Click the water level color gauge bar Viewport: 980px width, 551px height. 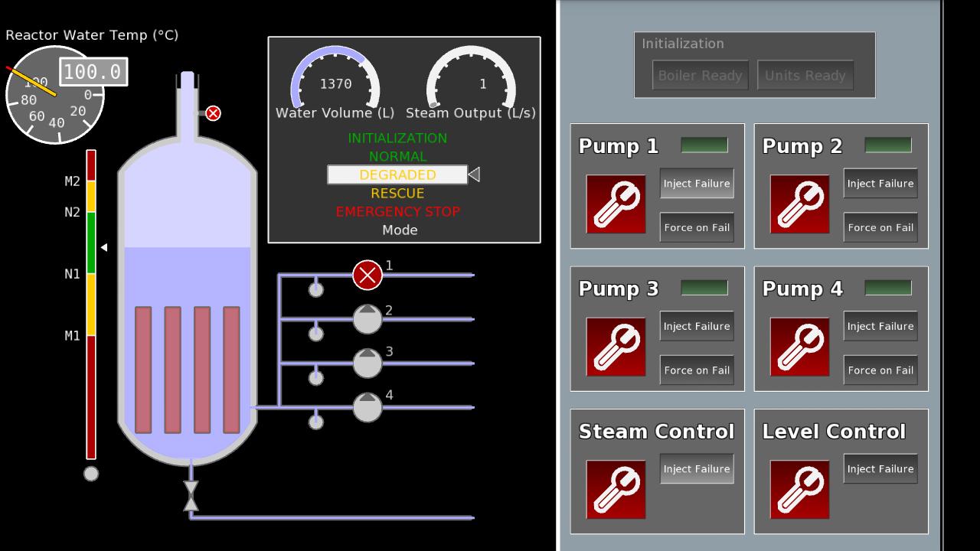click(x=91, y=305)
